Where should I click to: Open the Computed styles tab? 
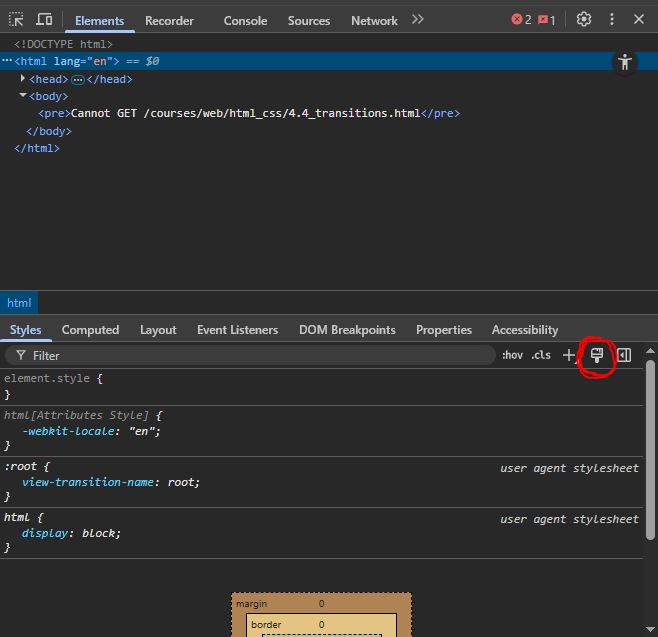tap(90, 330)
